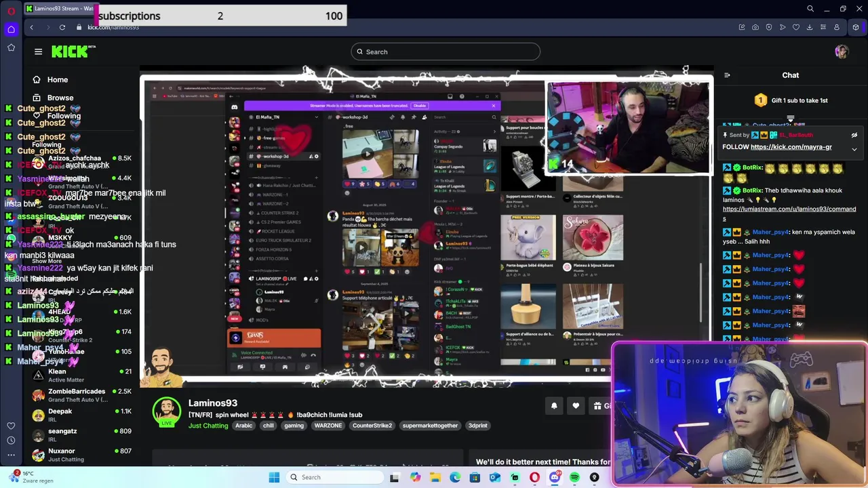Image resolution: width=868 pixels, height=488 pixels.
Task: Select the Arabic tag
Action: coord(243,426)
